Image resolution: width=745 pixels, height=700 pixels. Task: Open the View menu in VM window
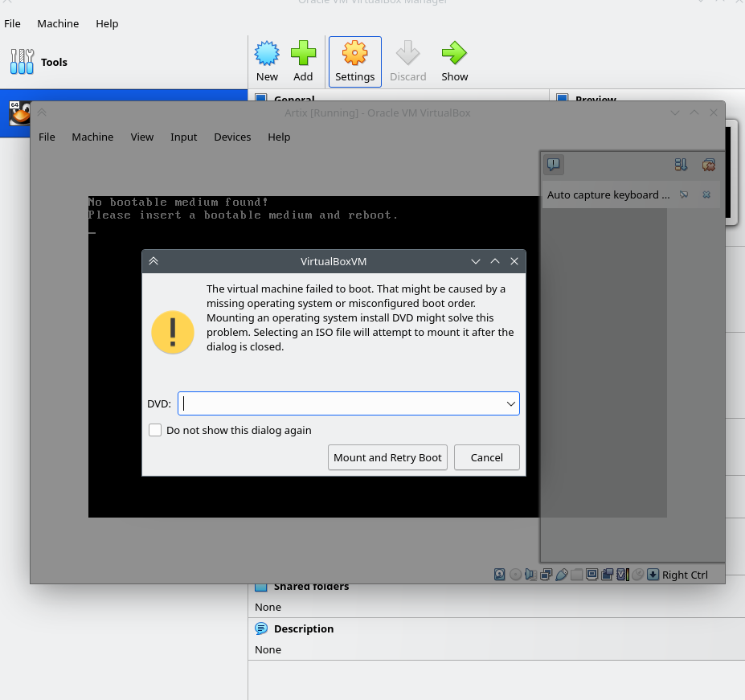click(x=142, y=137)
